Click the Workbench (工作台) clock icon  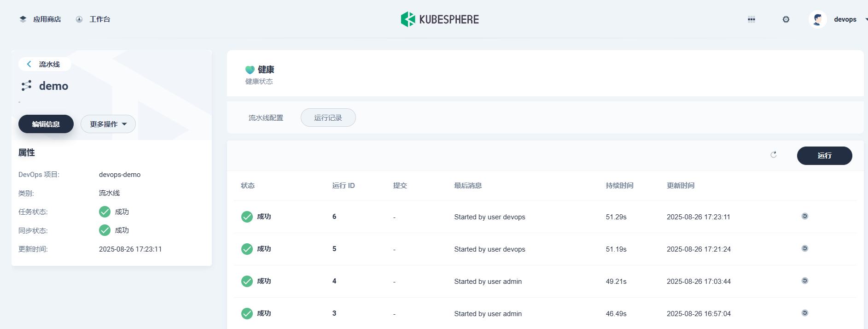[79, 19]
